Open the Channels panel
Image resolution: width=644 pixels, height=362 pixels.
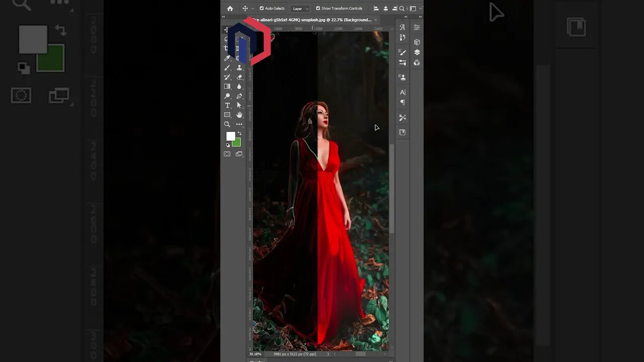point(417,63)
